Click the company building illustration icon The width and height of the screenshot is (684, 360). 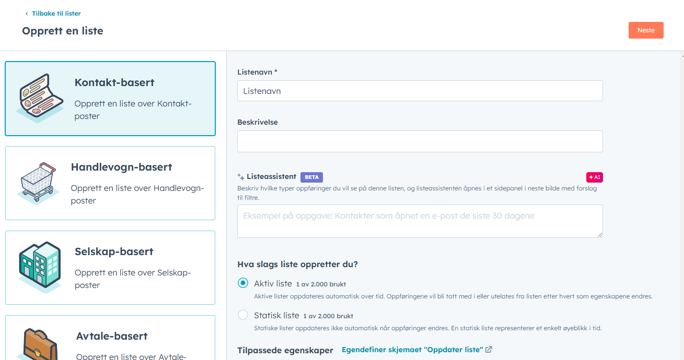(40, 267)
